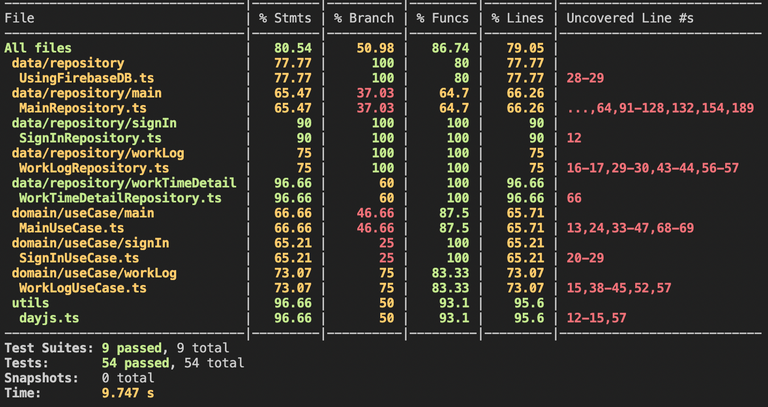Click MainUseCase.ts funcs value 87.5
The height and width of the screenshot is (407, 768).
454,228
